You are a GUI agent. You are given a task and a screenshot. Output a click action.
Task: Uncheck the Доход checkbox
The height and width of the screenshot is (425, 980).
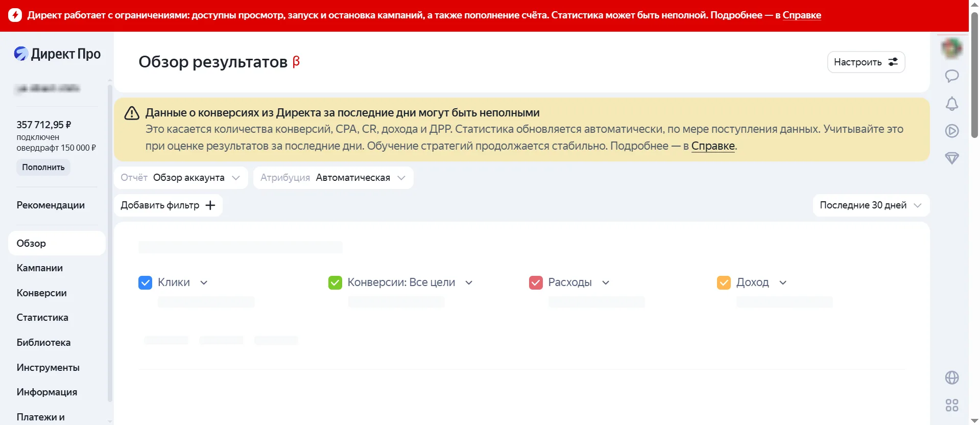(724, 282)
